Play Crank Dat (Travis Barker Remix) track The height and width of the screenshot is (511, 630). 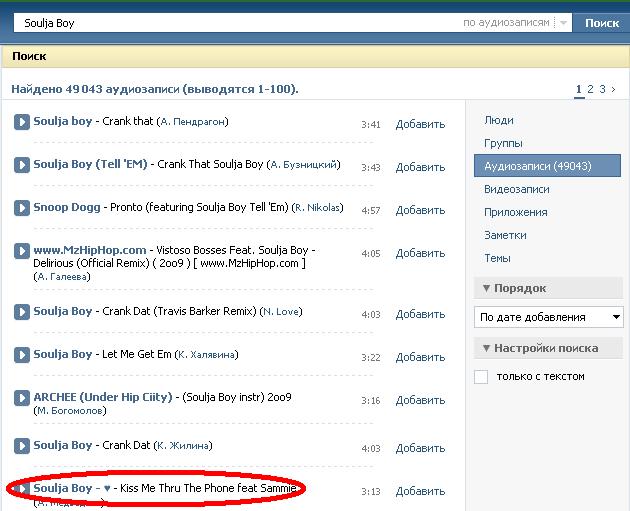tap(22, 312)
